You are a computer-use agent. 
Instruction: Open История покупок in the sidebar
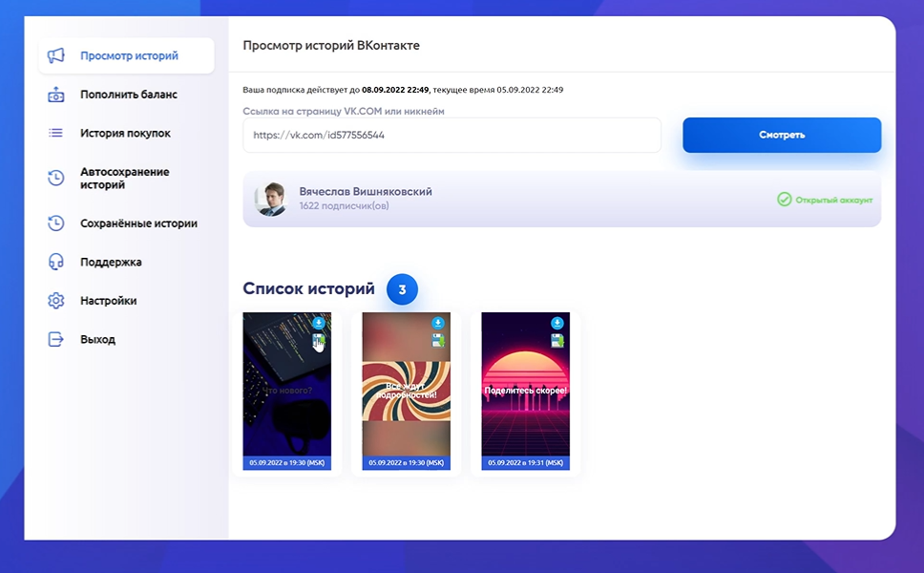click(x=125, y=134)
